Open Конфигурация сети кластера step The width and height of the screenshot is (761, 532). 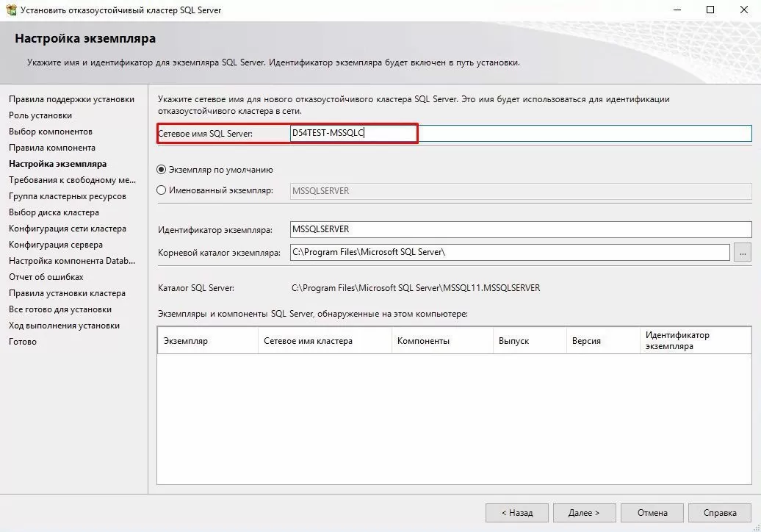point(68,229)
